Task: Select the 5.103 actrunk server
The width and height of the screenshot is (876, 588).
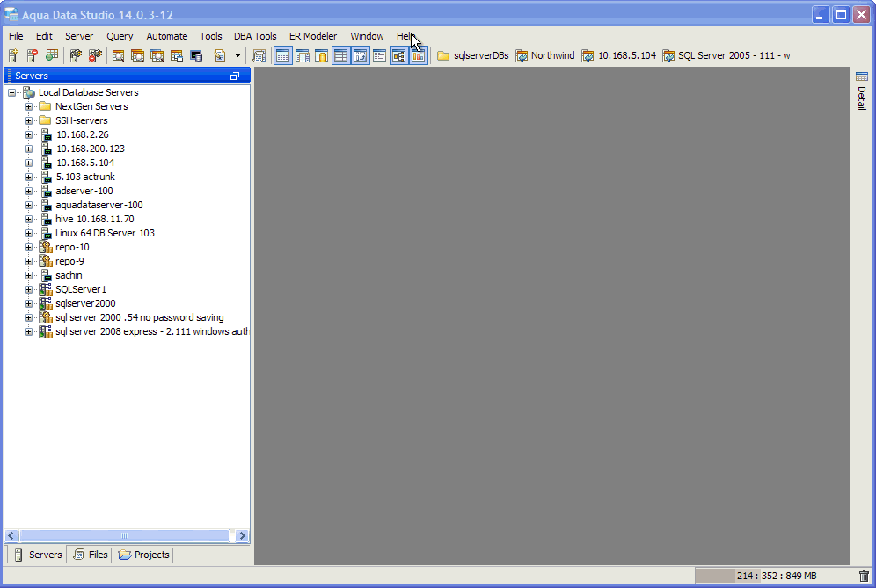Action: (x=85, y=177)
